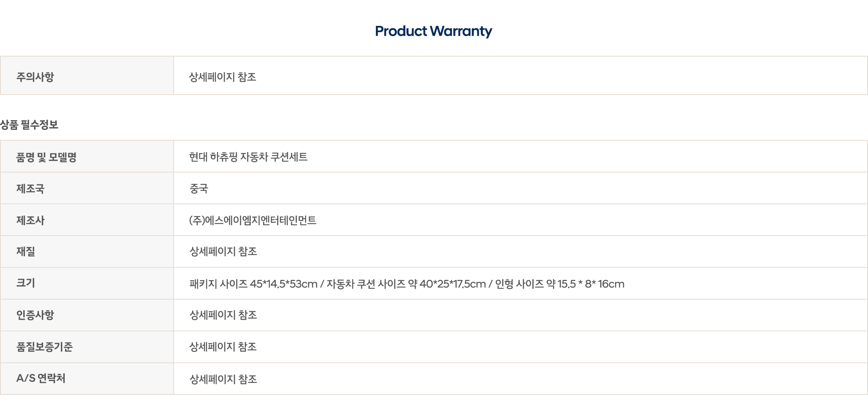Click 상세페이지 참조 in the 인증사항 row
868x405 pixels.
coord(223,315)
